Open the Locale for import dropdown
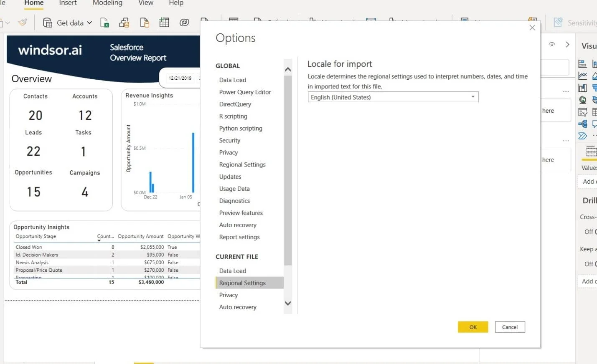 coord(393,97)
